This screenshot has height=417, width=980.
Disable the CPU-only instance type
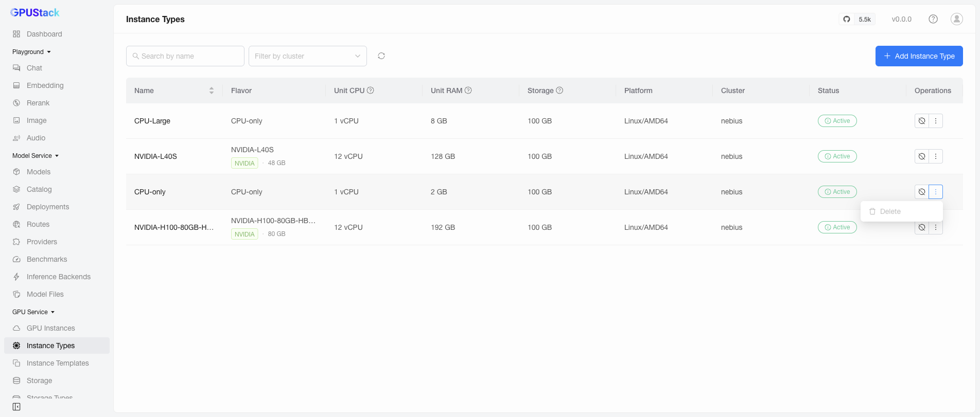click(922, 192)
